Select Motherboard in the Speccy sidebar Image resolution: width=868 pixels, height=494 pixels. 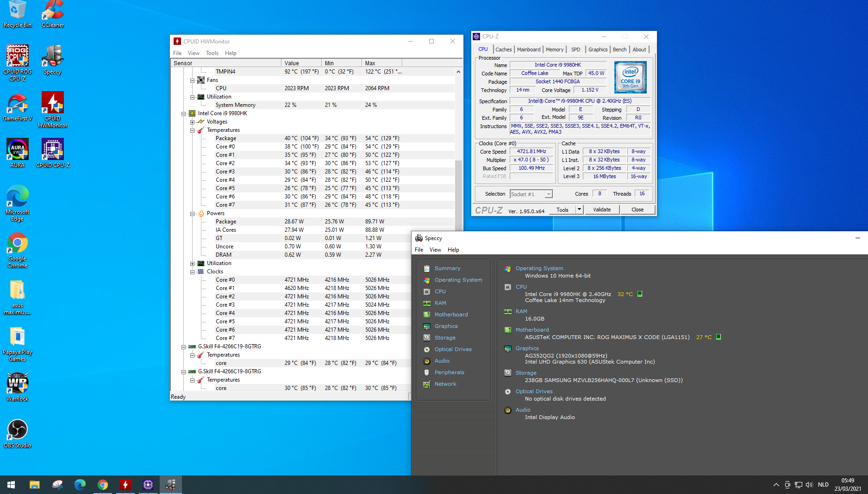(451, 315)
